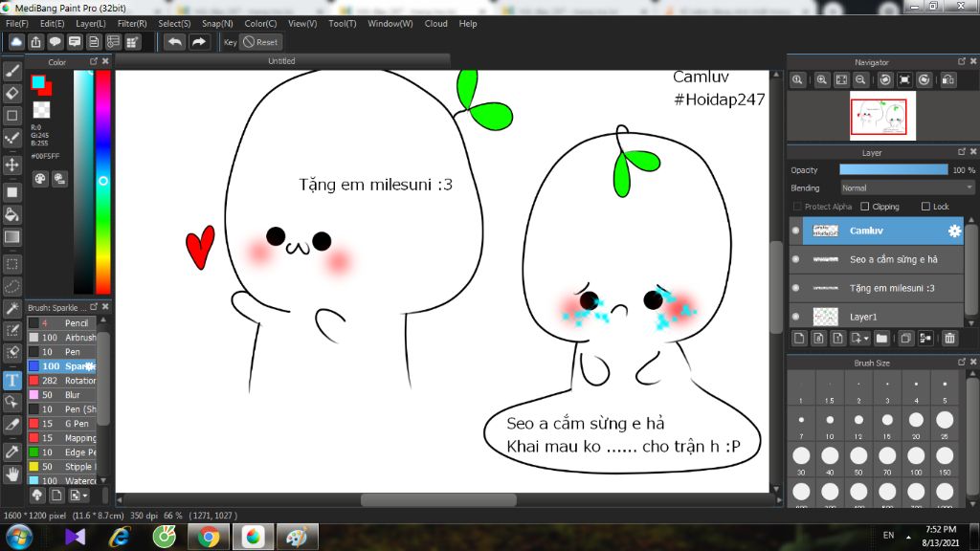Viewport: 980px width, 551px height.
Task: Click the cloud icon in top toolbar
Action: [16, 42]
